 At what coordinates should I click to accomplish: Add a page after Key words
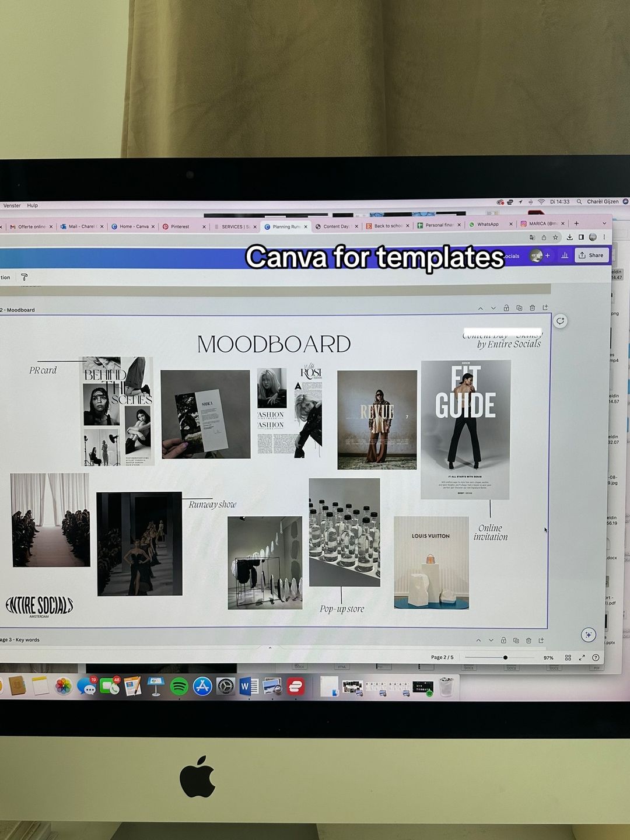pyautogui.click(x=541, y=640)
